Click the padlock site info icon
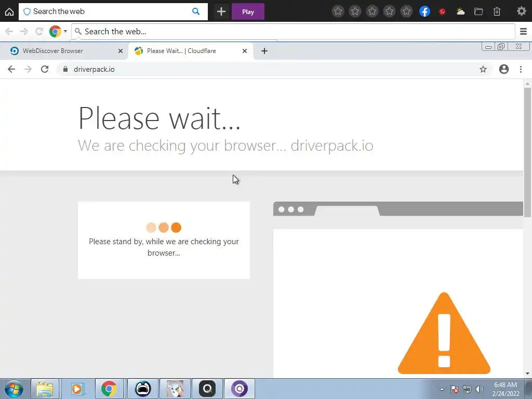Image resolution: width=532 pixels, height=399 pixels. [65, 69]
